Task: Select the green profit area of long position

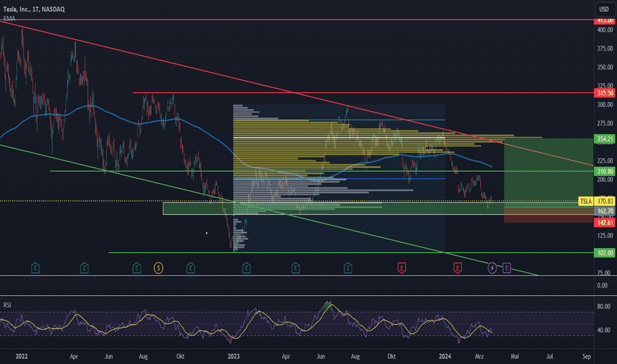Action: click(x=549, y=173)
